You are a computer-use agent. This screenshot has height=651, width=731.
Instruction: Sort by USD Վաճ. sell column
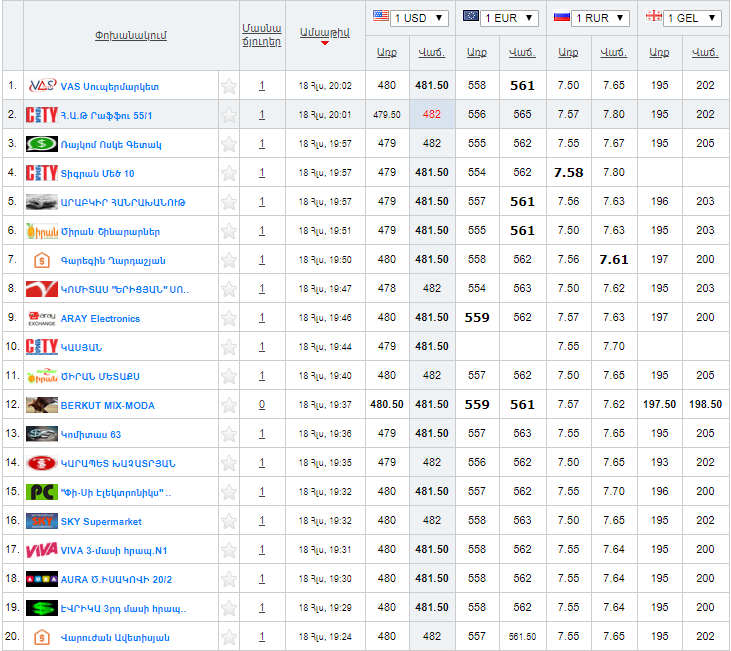[432, 53]
